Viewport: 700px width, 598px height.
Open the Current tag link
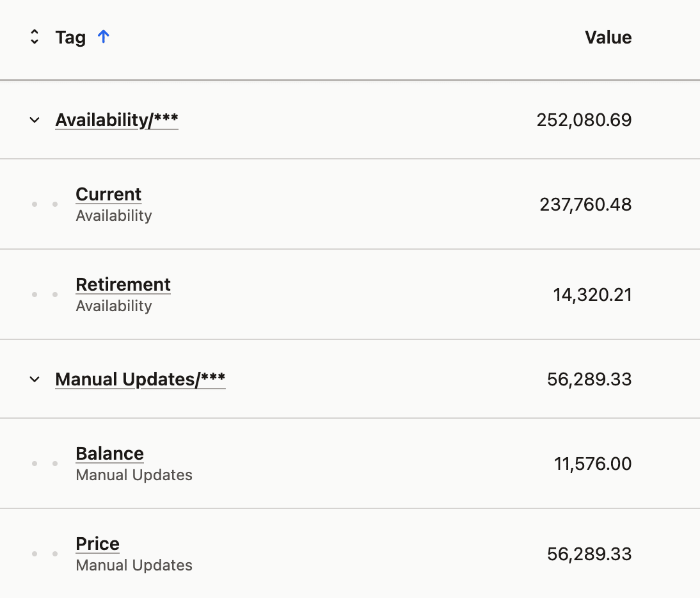point(108,195)
